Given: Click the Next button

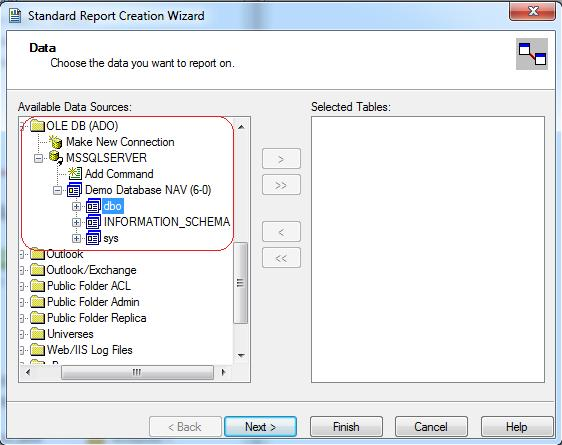Looking at the screenshot, I should 261,427.
